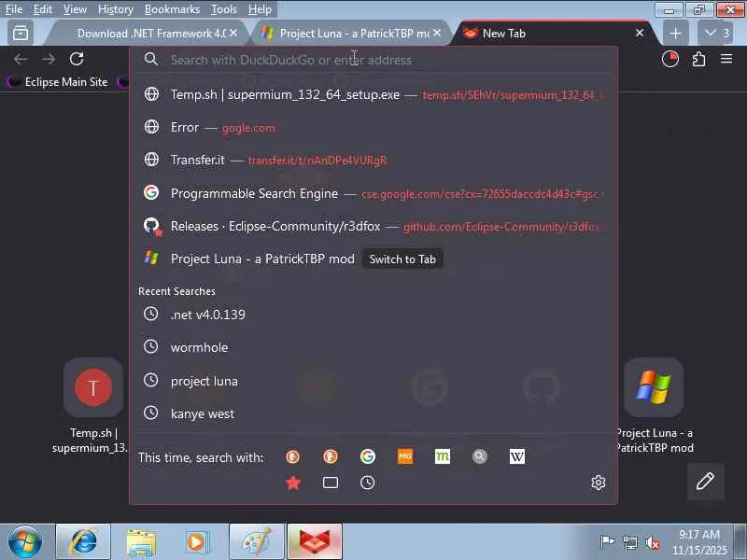The image size is (747, 560).
Task: Open Windows Media Player from taskbar
Action: click(197, 542)
